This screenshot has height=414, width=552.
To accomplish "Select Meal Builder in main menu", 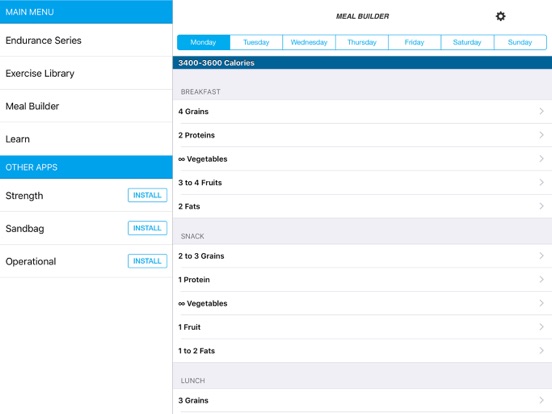I will point(86,106).
